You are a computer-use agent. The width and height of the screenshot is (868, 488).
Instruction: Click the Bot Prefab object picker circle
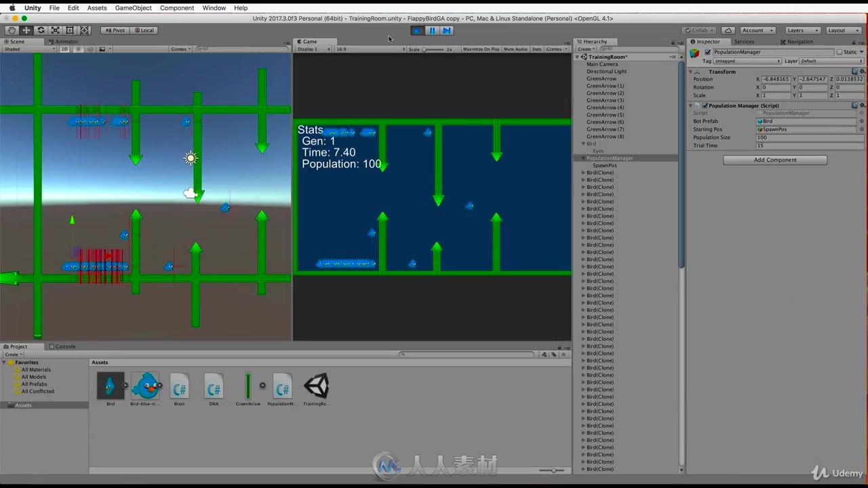862,121
